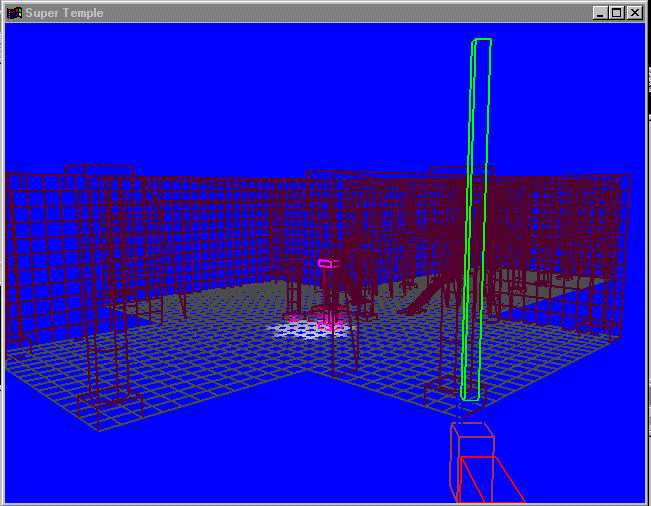Click the top of the green pillar
This screenshot has height=506, width=651.
pyautogui.click(x=482, y=43)
